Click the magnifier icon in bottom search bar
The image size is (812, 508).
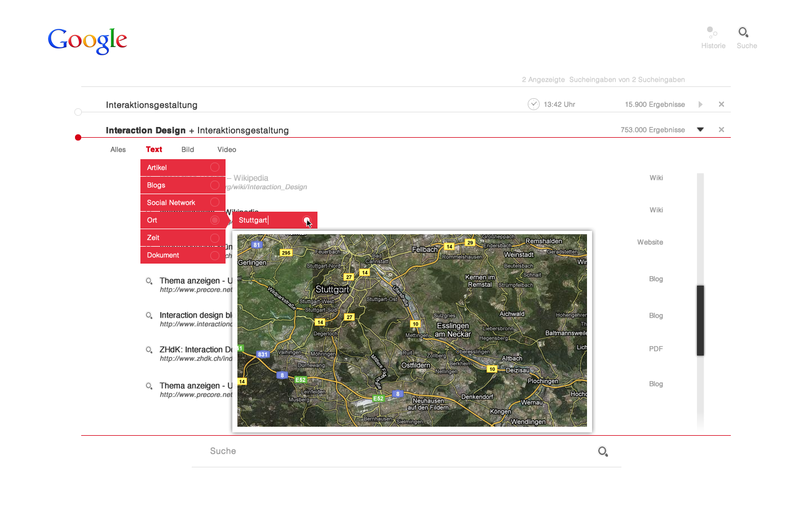(603, 451)
